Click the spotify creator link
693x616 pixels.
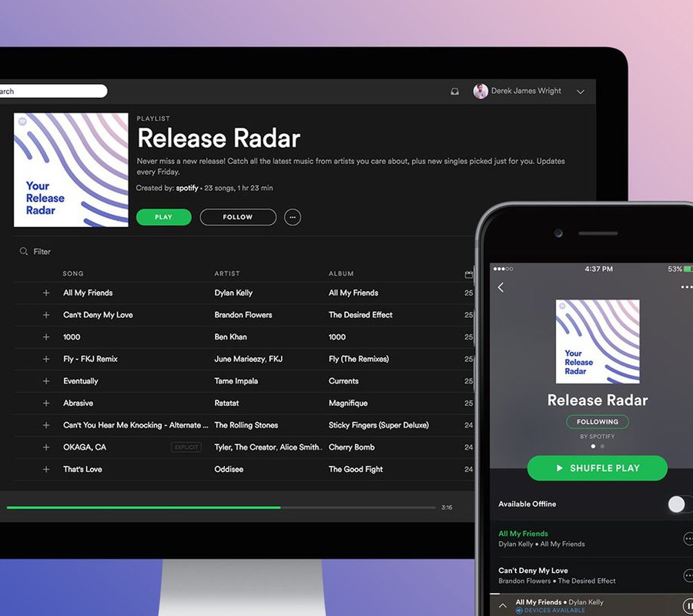(x=186, y=188)
